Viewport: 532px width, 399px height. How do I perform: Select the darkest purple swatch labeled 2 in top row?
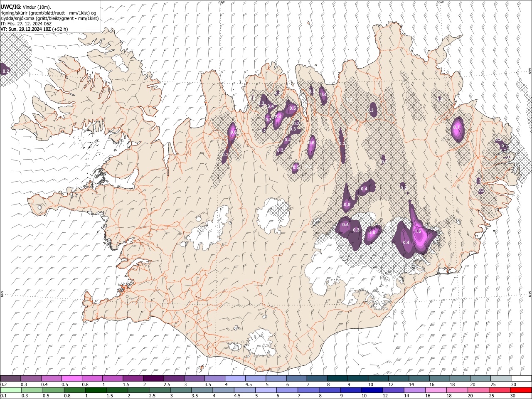pyautogui.click(x=153, y=379)
